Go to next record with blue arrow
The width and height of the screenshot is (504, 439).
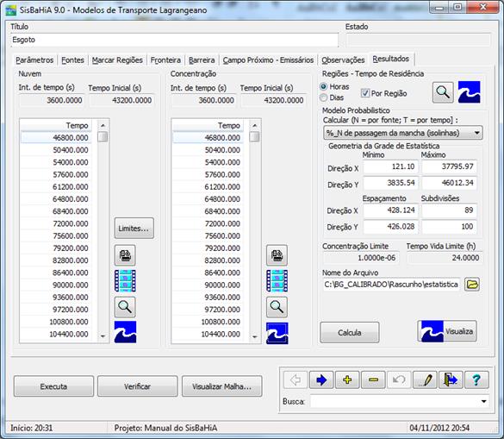point(321,380)
